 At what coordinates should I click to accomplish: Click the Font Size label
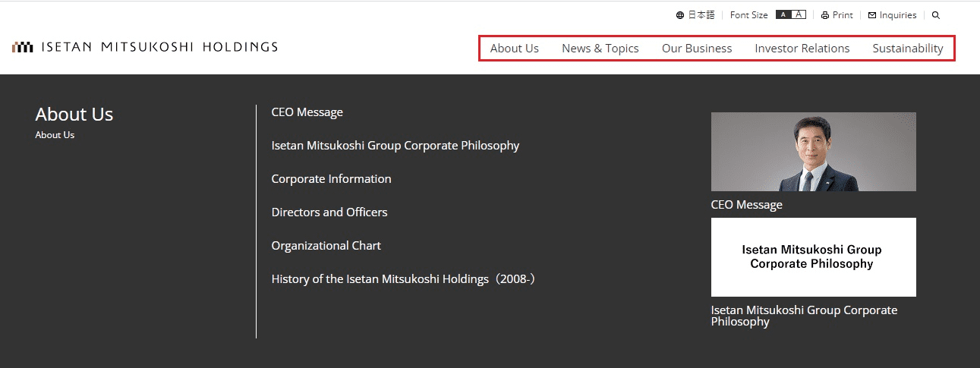click(749, 15)
